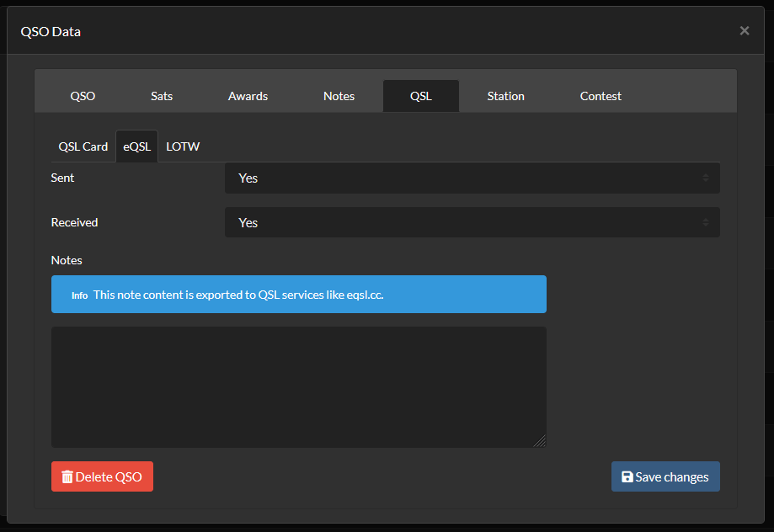Open the QSL Card sub-tab

pyautogui.click(x=83, y=146)
